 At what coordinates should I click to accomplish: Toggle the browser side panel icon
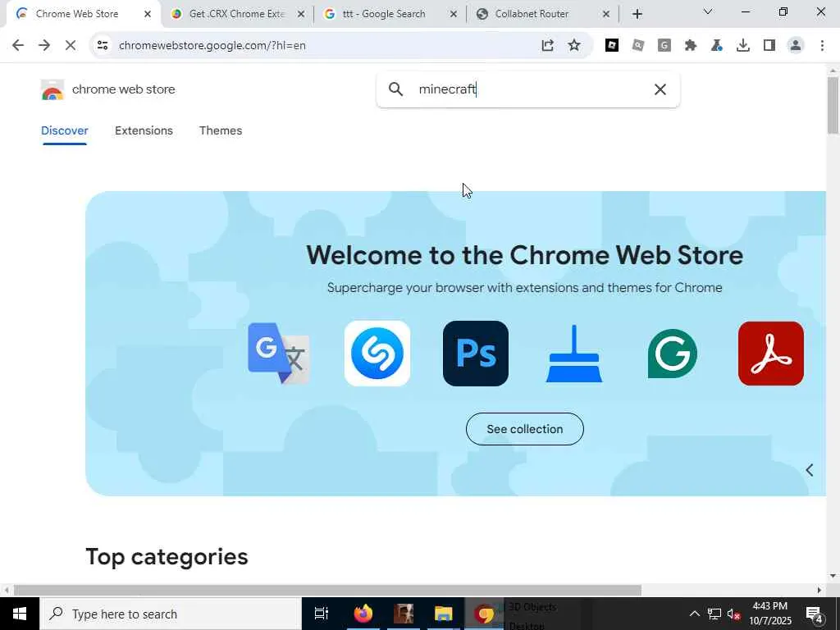pyautogui.click(x=769, y=46)
